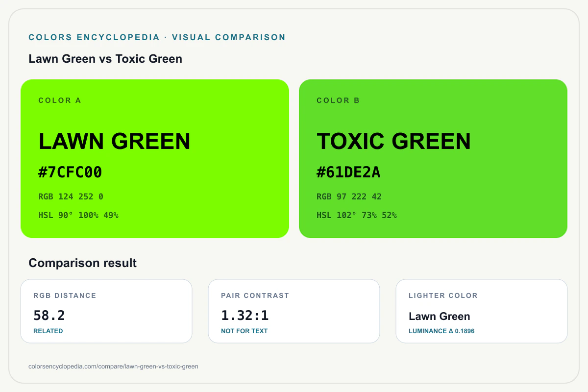Click the 1.32:1 contrast value
The height and width of the screenshot is (392, 588).
pos(245,315)
